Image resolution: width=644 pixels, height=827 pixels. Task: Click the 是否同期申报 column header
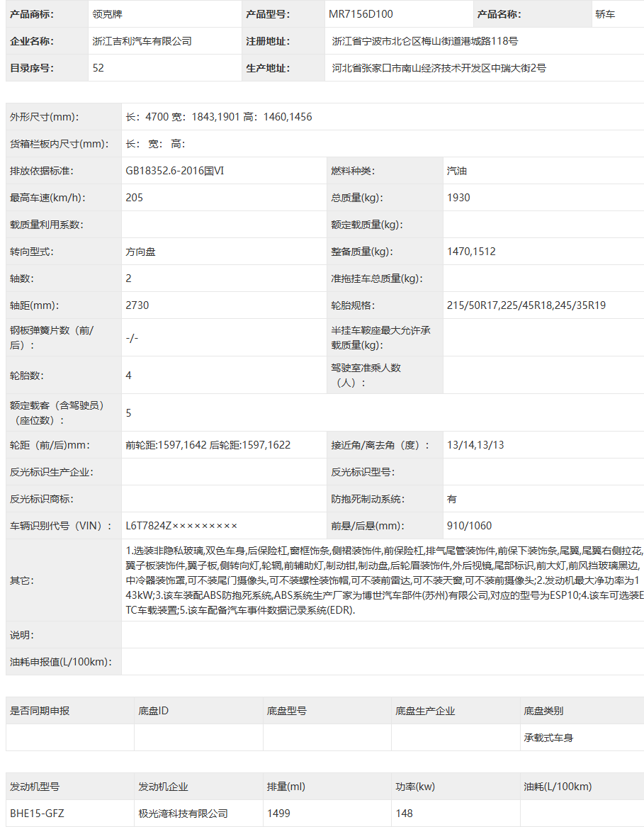[40, 711]
